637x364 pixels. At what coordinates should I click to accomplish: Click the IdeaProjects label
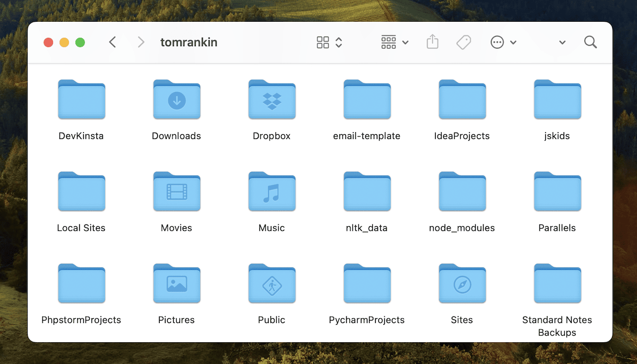(462, 136)
